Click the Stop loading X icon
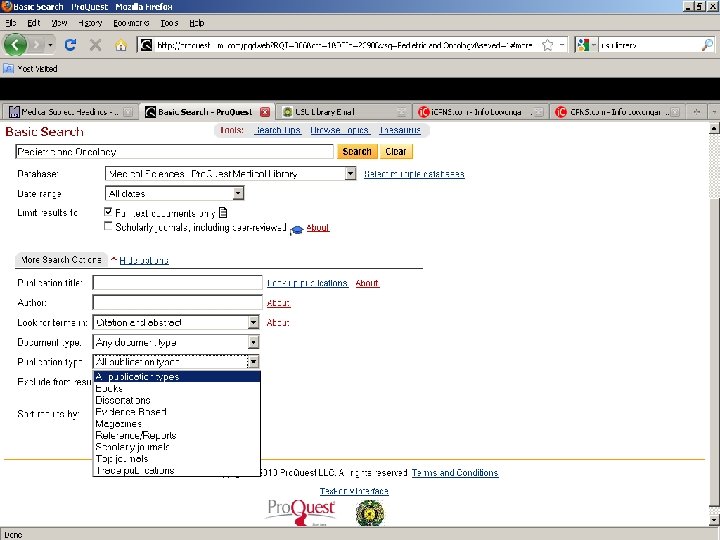Viewport: 720px width, 540px height. (x=96, y=45)
